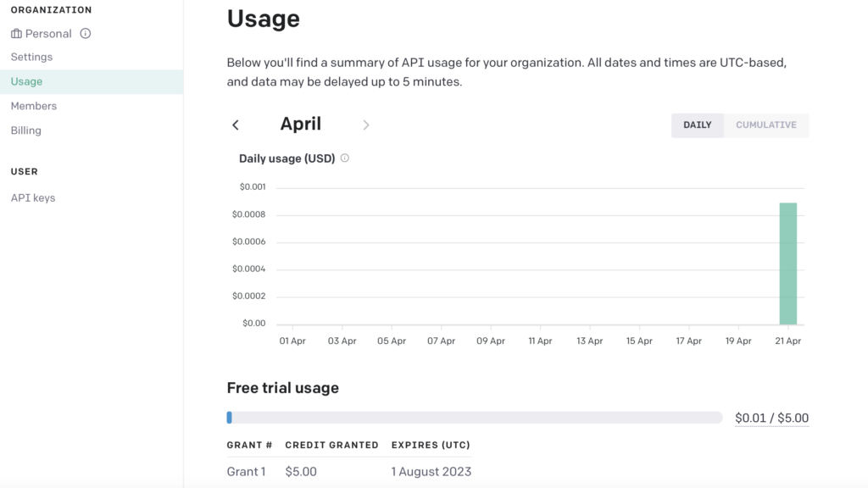Click the April month heading

[301, 124]
